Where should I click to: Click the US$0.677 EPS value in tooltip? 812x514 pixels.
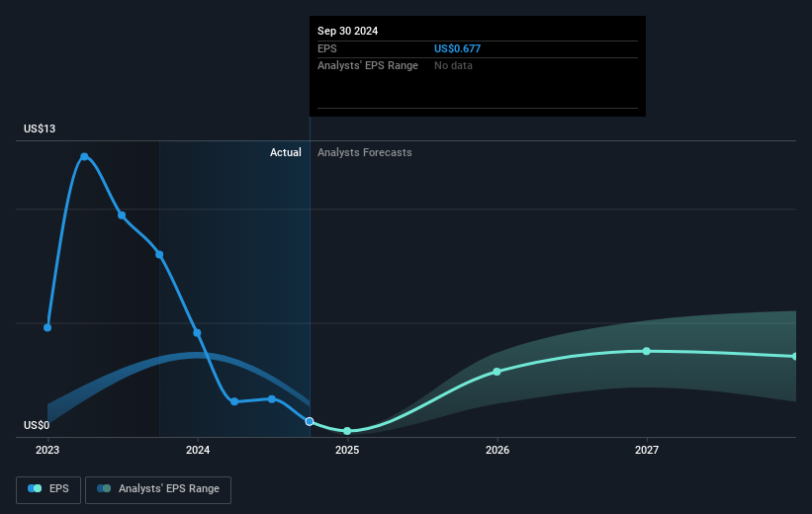(457, 48)
